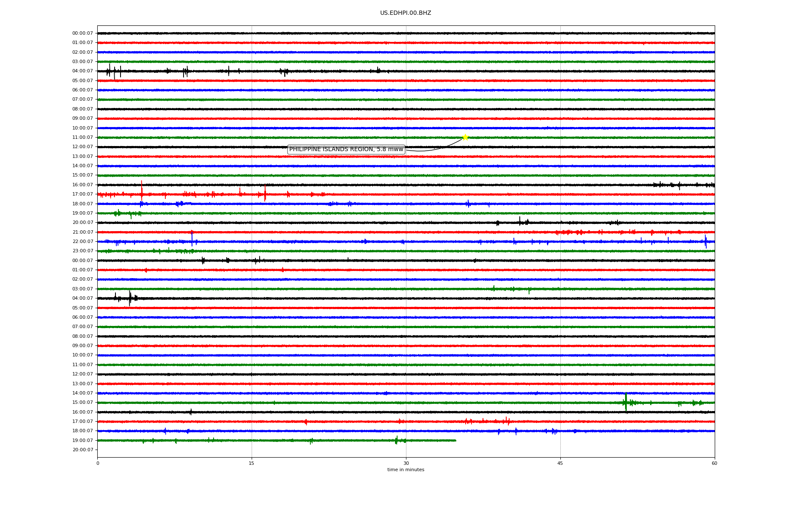Click the x-axis tick label 0
This screenshot has height=508, width=812.
98,463
